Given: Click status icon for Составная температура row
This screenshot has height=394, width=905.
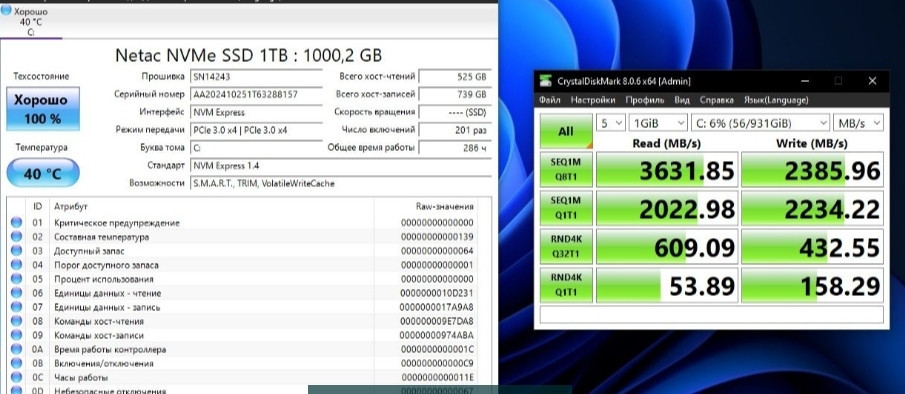Looking at the screenshot, I should [16, 237].
